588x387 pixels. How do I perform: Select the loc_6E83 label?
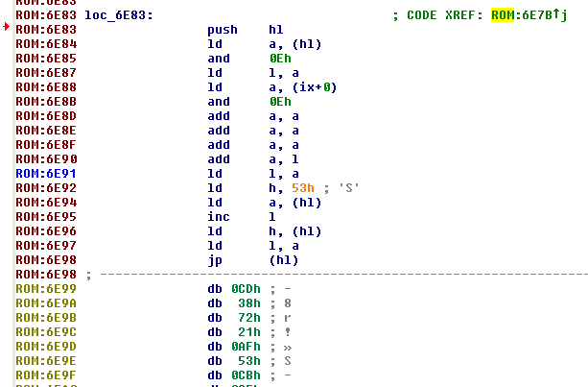(x=118, y=15)
